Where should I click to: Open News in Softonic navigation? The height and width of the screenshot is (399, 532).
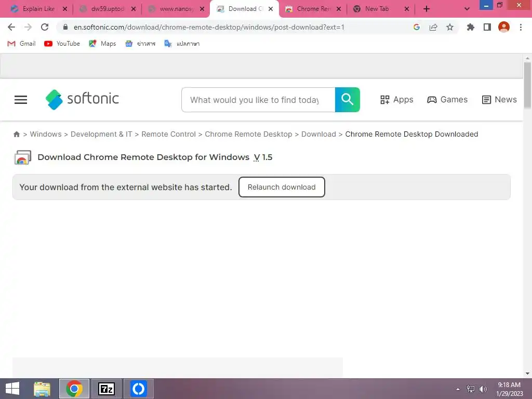pos(499,99)
